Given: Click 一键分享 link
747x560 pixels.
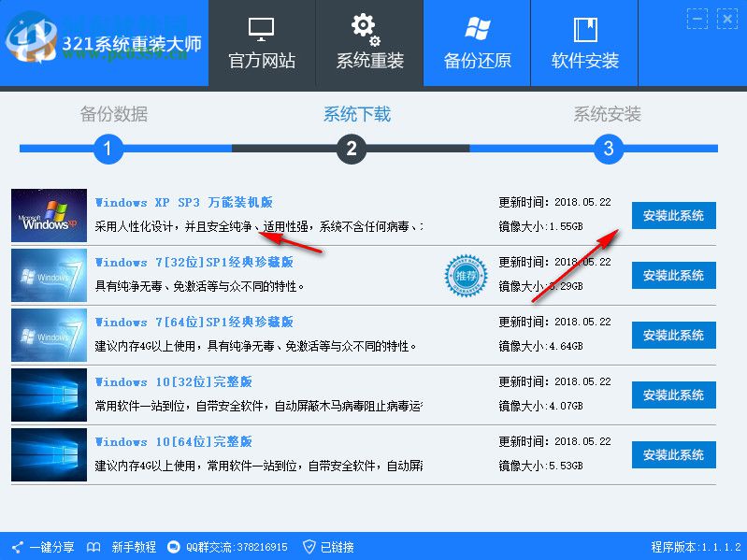Looking at the screenshot, I should pos(52,547).
